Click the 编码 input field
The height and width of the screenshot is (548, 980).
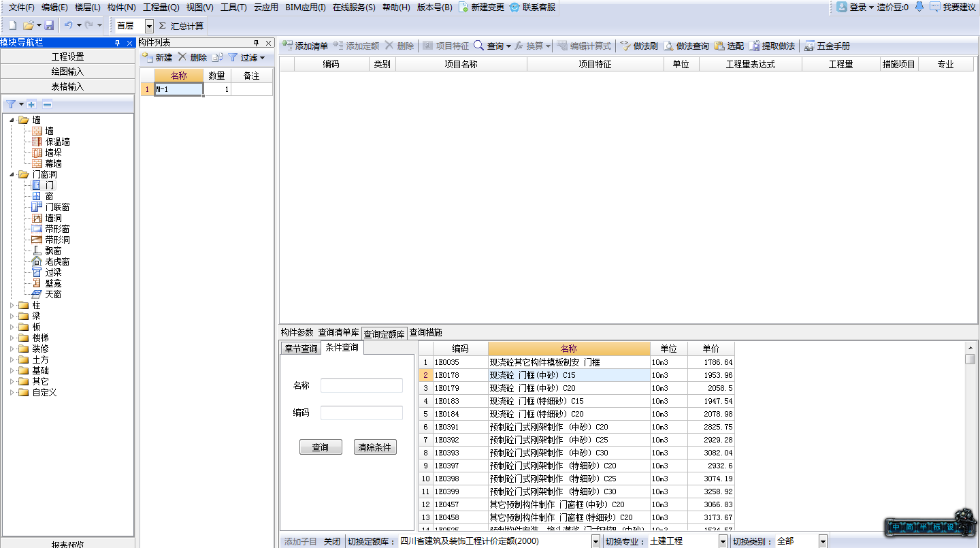pos(361,413)
